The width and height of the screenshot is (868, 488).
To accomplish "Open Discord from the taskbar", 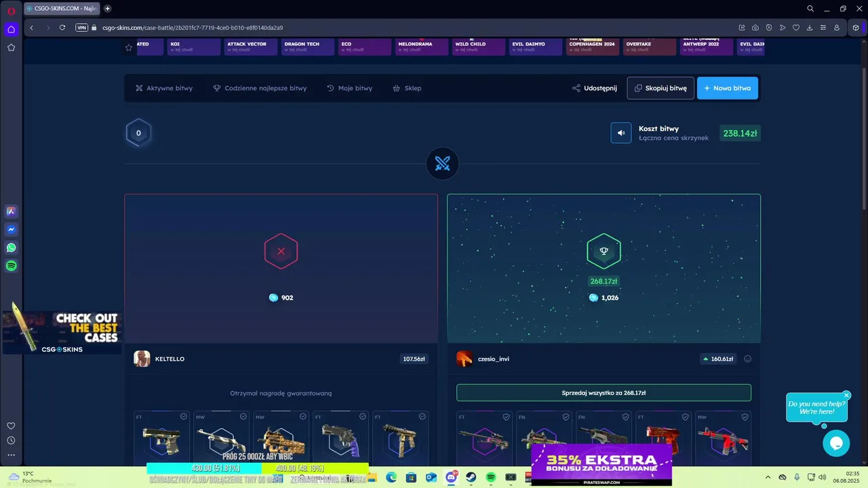I will [451, 478].
